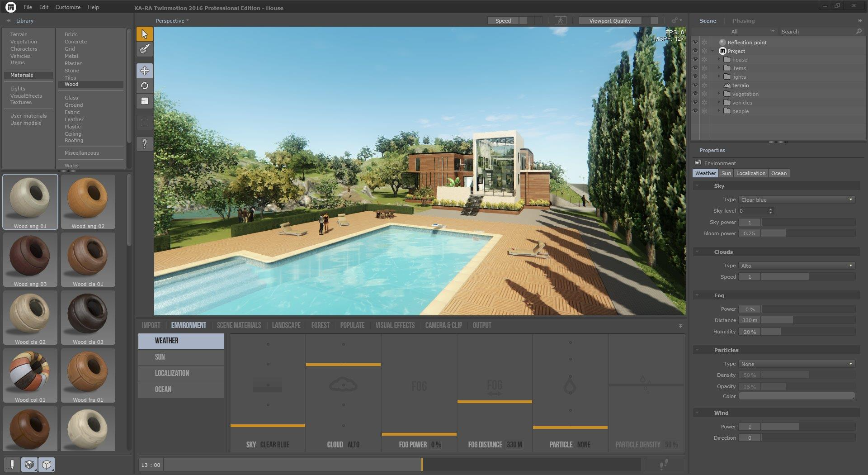
Task: Choose the Move gizmo tool
Action: click(145, 71)
